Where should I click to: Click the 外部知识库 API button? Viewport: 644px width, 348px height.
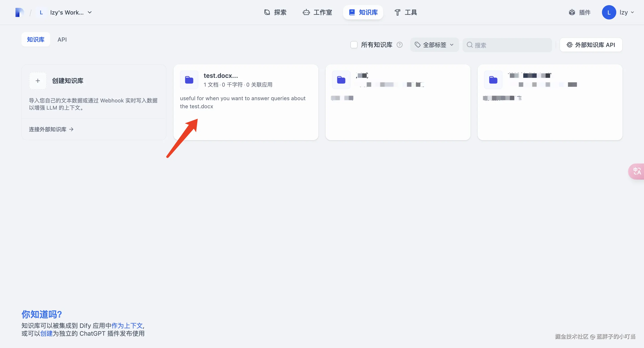coord(591,45)
